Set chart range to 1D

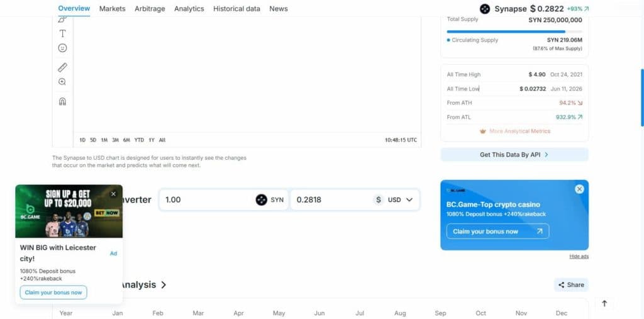point(82,140)
